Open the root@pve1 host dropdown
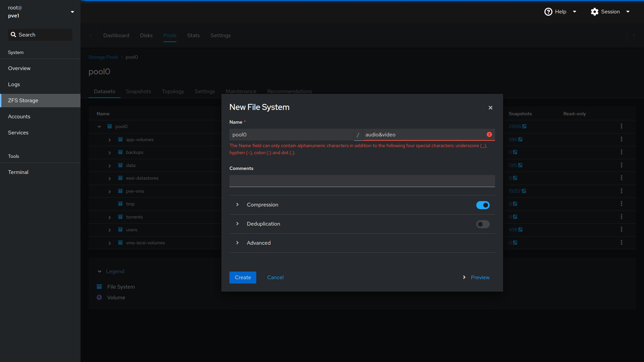Screen dimensions: 644x362 72,12
